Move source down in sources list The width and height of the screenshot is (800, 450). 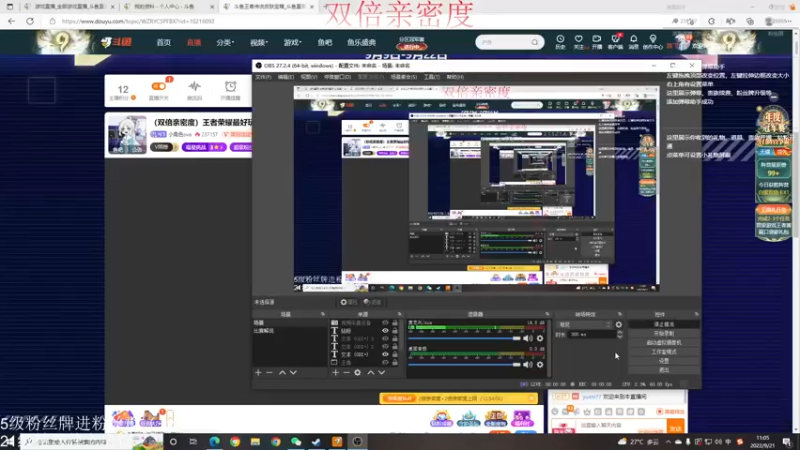point(382,373)
